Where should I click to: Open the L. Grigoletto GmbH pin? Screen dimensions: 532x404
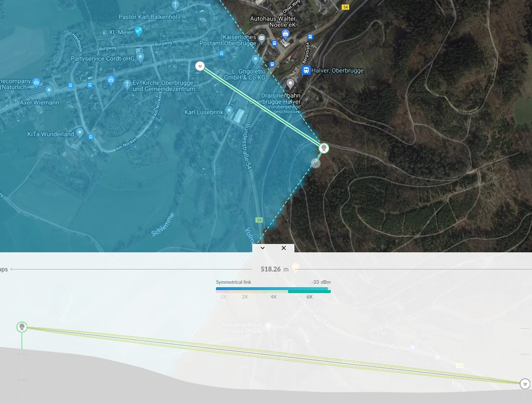click(x=256, y=60)
